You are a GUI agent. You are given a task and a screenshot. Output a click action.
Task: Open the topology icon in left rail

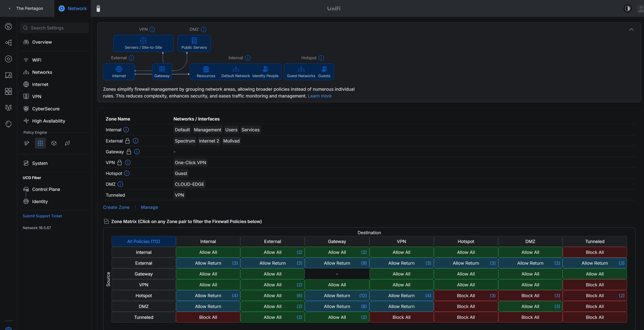(x=8, y=43)
